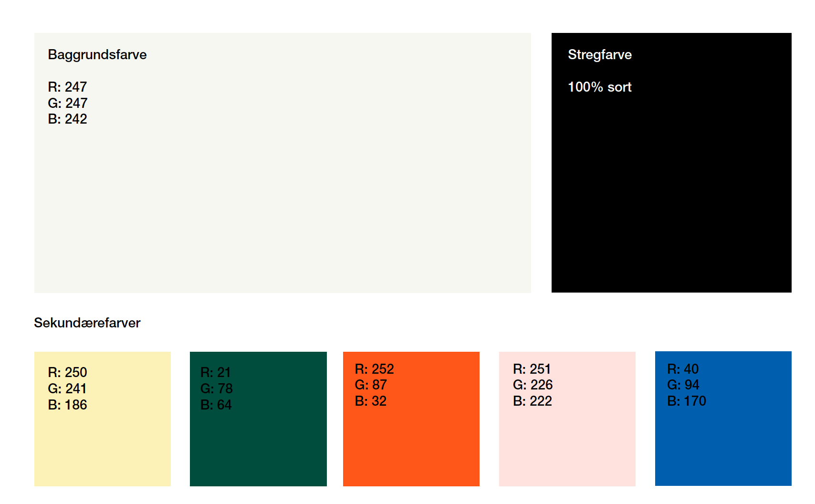
Task: Click the "B: 242" value
Action: pos(67,119)
